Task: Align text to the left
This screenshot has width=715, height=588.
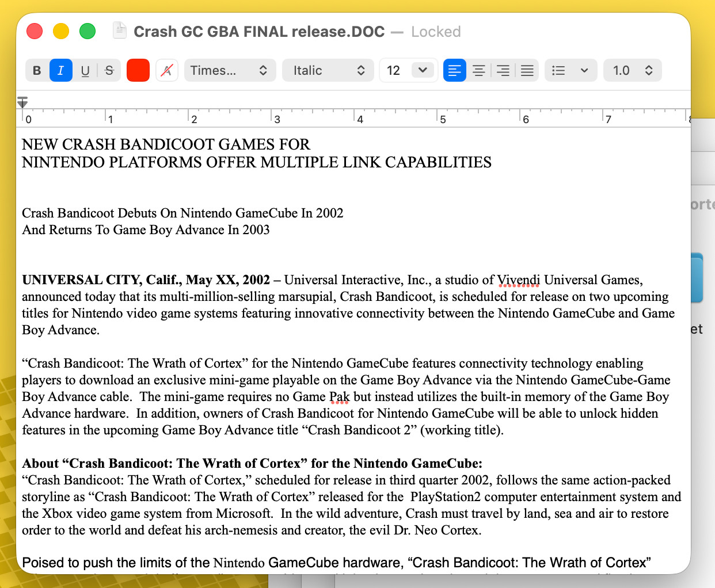Action: (x=455, y=70)
